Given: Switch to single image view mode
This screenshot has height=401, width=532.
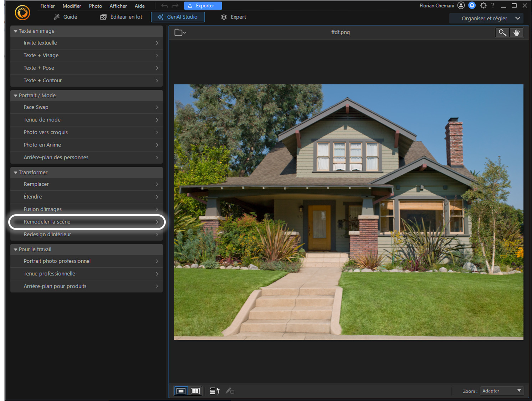Looking at the screenshot, I should tap(181, 391).
